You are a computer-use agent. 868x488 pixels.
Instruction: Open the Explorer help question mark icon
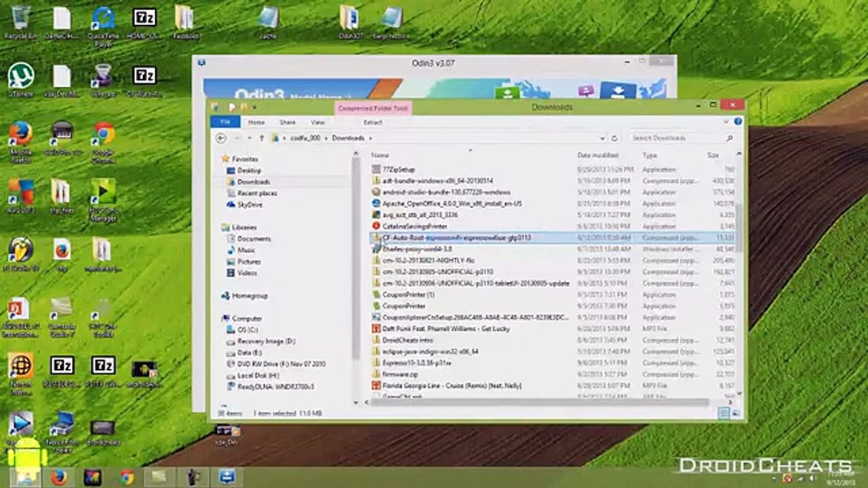coord(738,122)
